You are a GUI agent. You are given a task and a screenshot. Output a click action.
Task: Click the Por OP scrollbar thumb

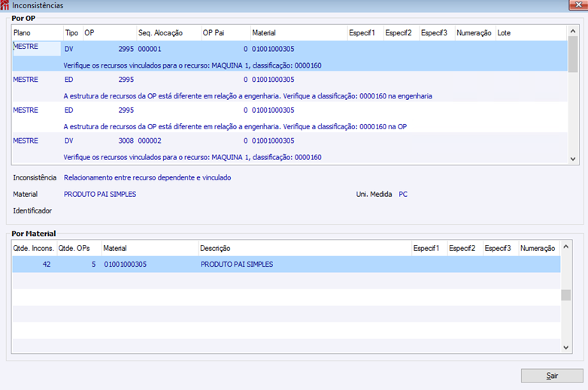(x=573, y=54)
